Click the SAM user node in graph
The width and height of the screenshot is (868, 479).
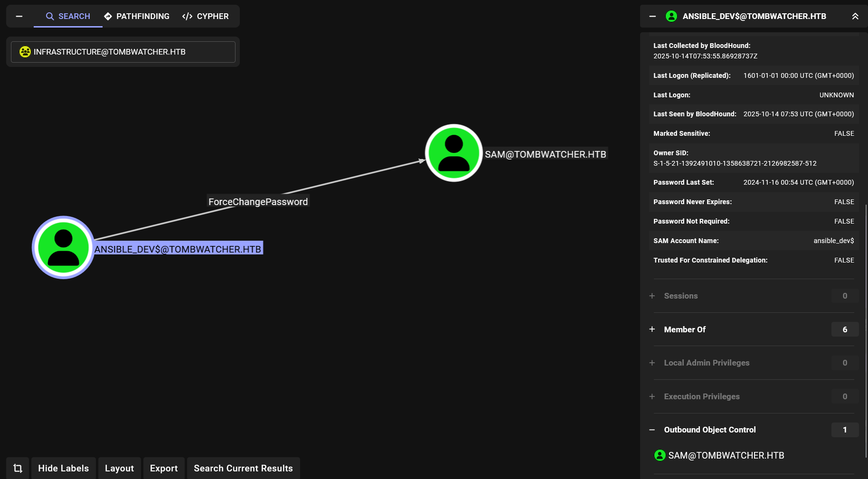pos(453,153)
